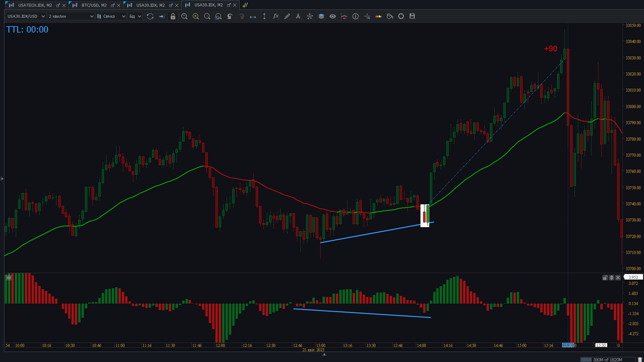Click the horizontal double-arrow scale icon

click(x=253, y=16)
